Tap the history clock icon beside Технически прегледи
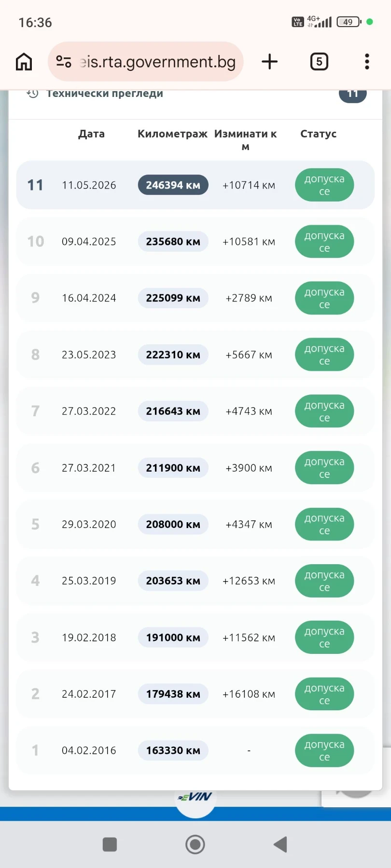This screenshot has width=391, height=868. coord(32,94)
